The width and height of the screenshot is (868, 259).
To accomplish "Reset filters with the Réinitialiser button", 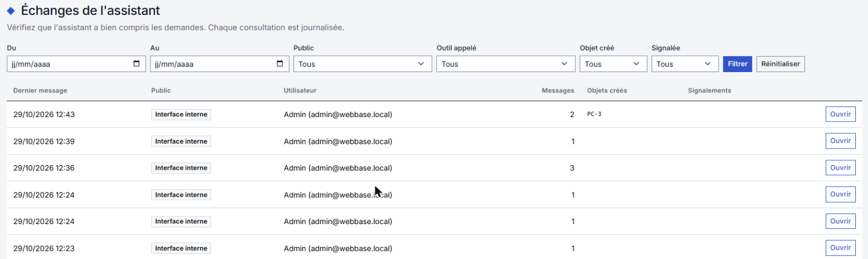I will [x=781, y=64].
